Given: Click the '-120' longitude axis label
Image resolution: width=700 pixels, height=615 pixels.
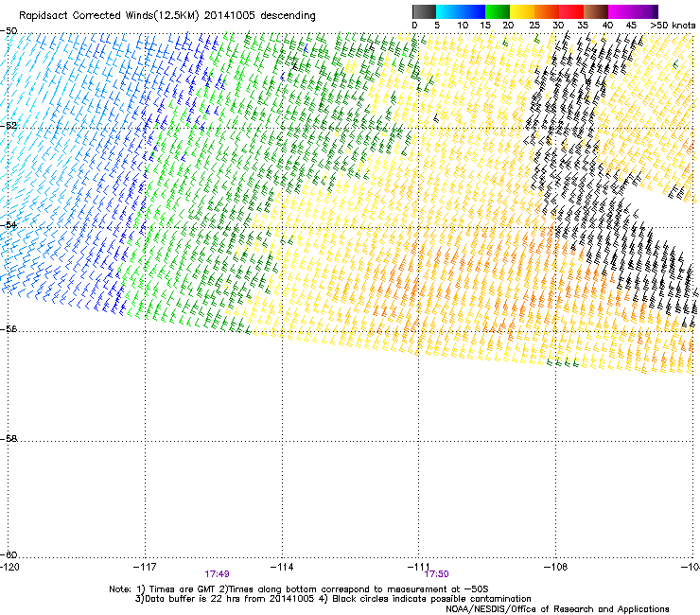Looking at the screenshot, I should (9, 567).
